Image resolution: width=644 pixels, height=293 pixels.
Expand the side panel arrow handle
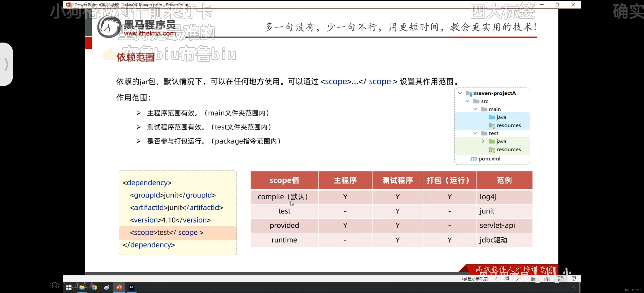point(7,64)
